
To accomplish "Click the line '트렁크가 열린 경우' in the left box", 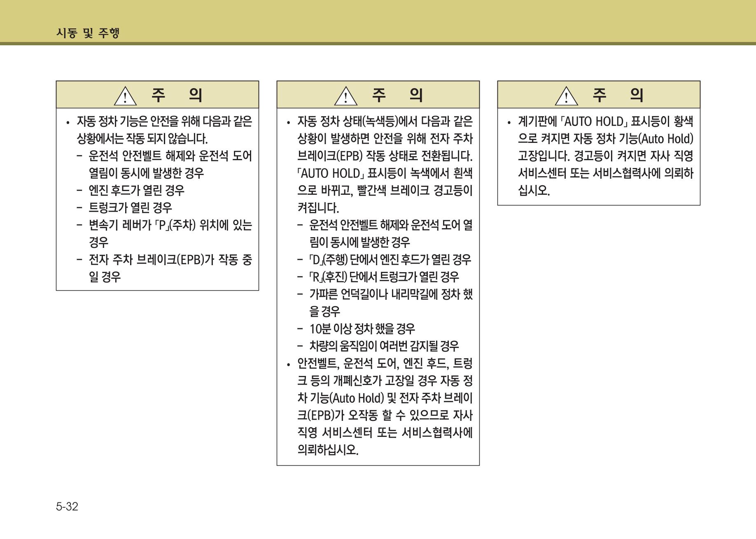I will click(130, 208).
